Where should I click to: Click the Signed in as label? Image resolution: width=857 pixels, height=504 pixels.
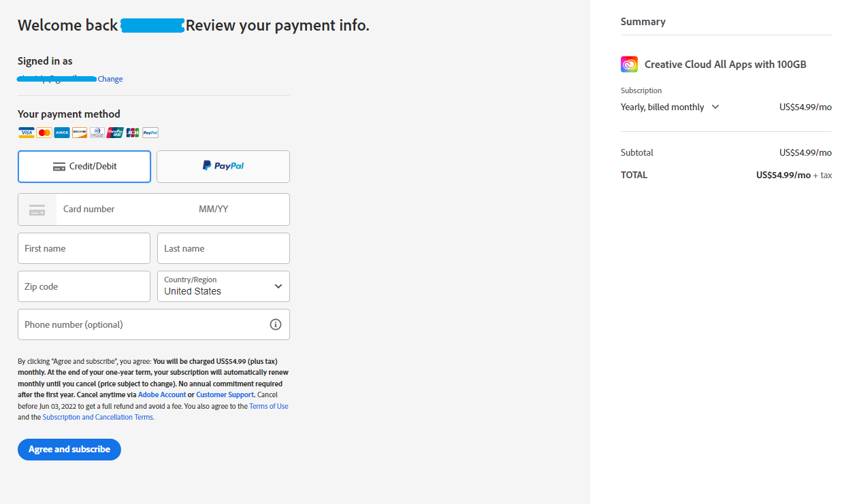(x=45, y=61)
